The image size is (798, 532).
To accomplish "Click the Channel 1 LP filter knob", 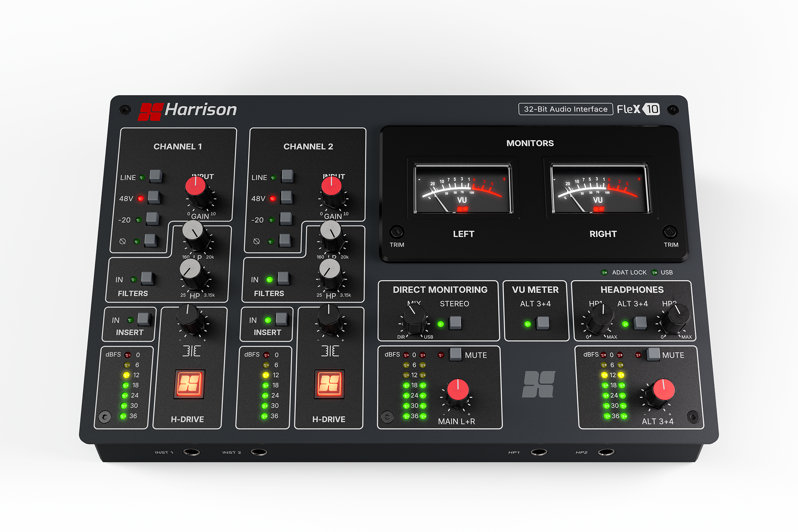I will click(196, 235).
